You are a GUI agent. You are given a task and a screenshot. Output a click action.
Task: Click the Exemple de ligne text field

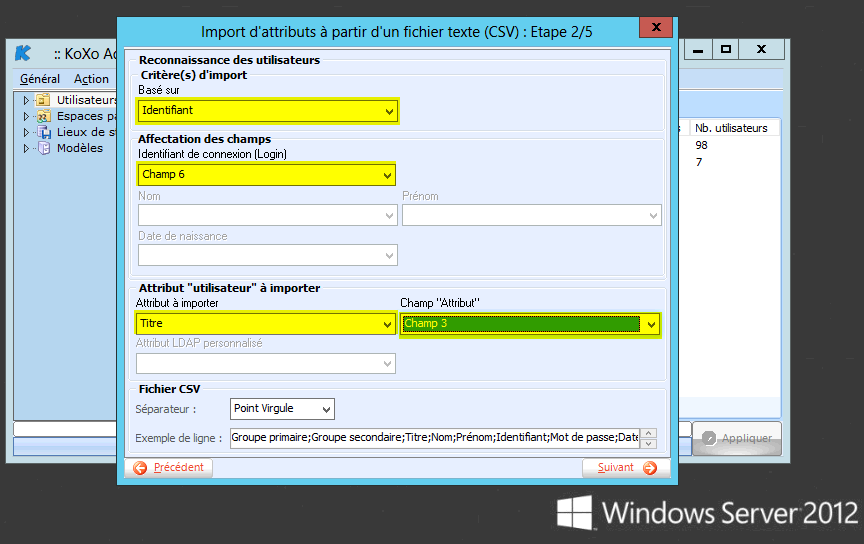click(435, 438)
